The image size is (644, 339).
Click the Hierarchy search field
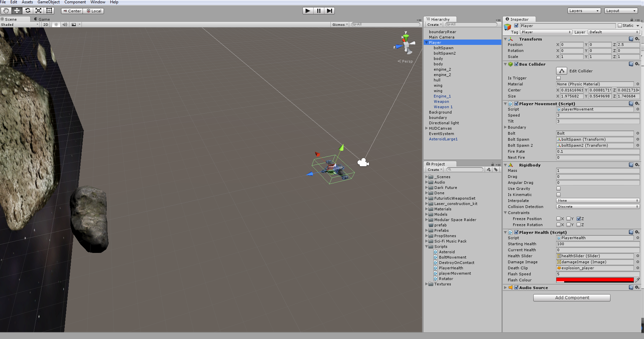pos(471,24)
